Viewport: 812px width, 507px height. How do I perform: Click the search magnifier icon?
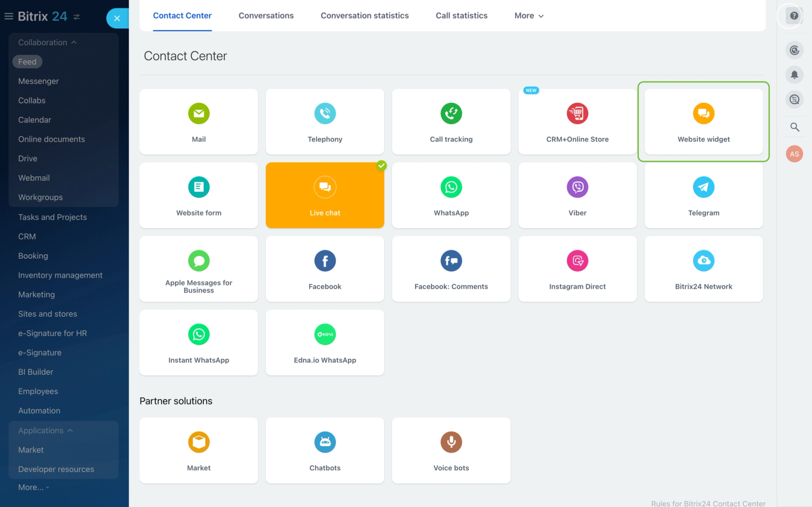coord(794,127)
